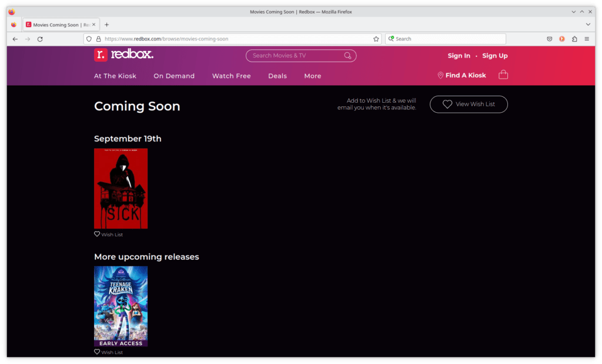Image resolution: width=602 pixels, height=364 pixels.
Task: Open the Firefox hamburger menu
Action: (x=587, y=39)
